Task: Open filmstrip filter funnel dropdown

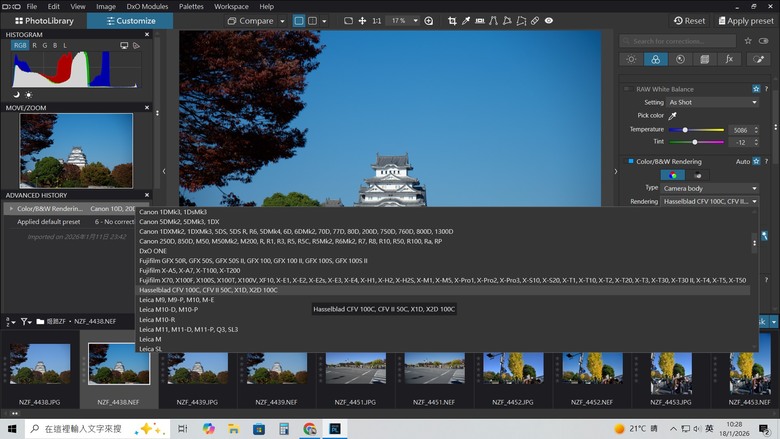Action: click(26, 322)
